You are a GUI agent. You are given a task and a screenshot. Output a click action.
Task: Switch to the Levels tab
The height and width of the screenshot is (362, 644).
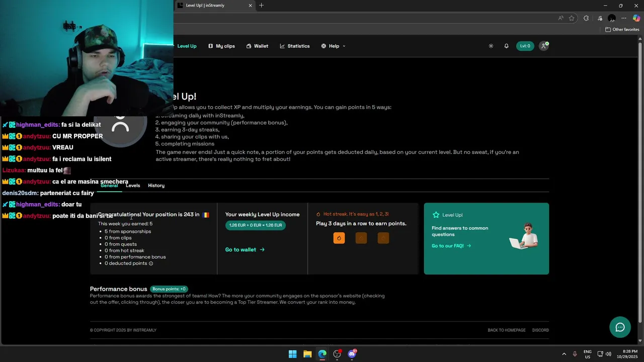[133, 186]
